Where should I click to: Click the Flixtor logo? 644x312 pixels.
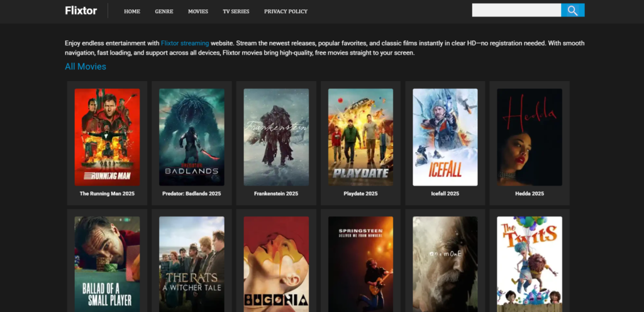(x=81, y=11)
